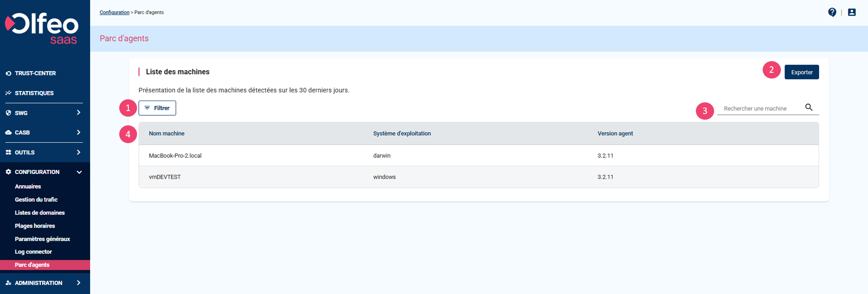868x294 pixels.
Task: Click the SWG shield icon
Action: pyautogui.click(x=8, y=113)
